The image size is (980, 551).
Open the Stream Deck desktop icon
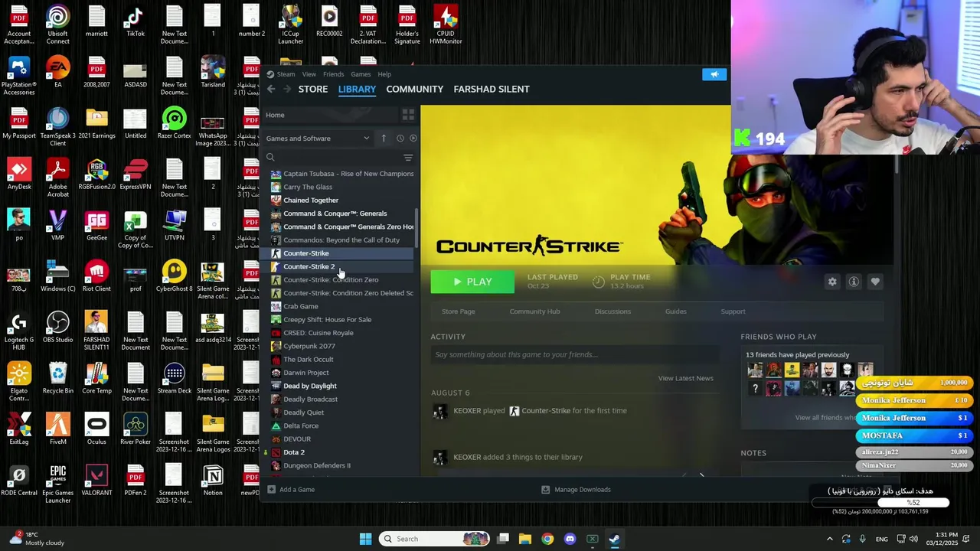(x=174, y=379)
